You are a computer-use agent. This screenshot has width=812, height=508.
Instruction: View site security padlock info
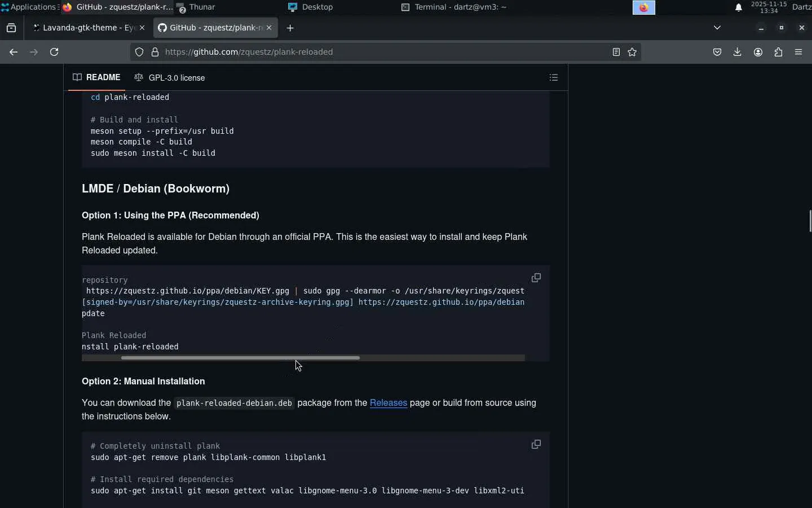coord(155,52)
